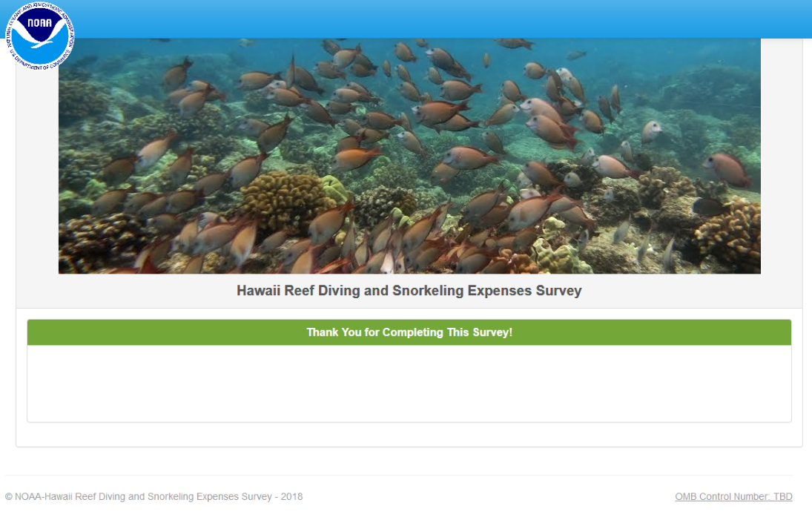Click the lone reddish fish at photo's right edge
Image resolution: width=812 pixels, height=517 pixels.
[727, 169]
